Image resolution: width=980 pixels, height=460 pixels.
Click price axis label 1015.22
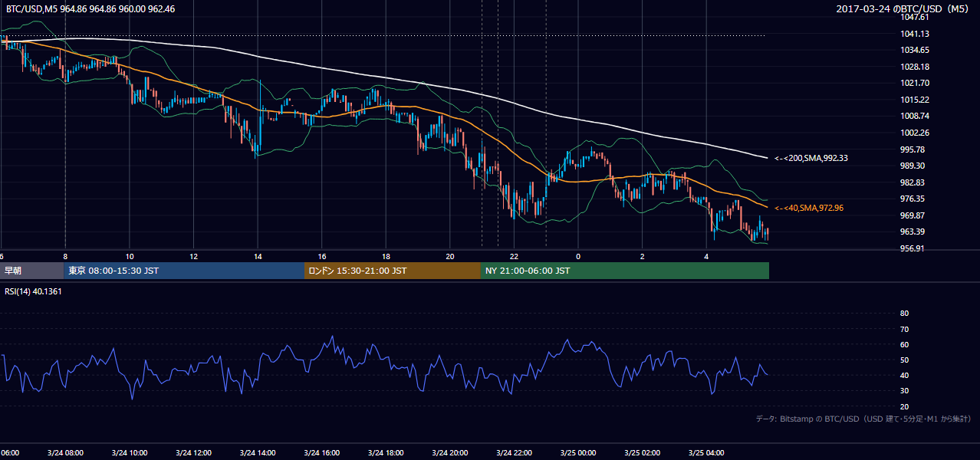(916, 100)
